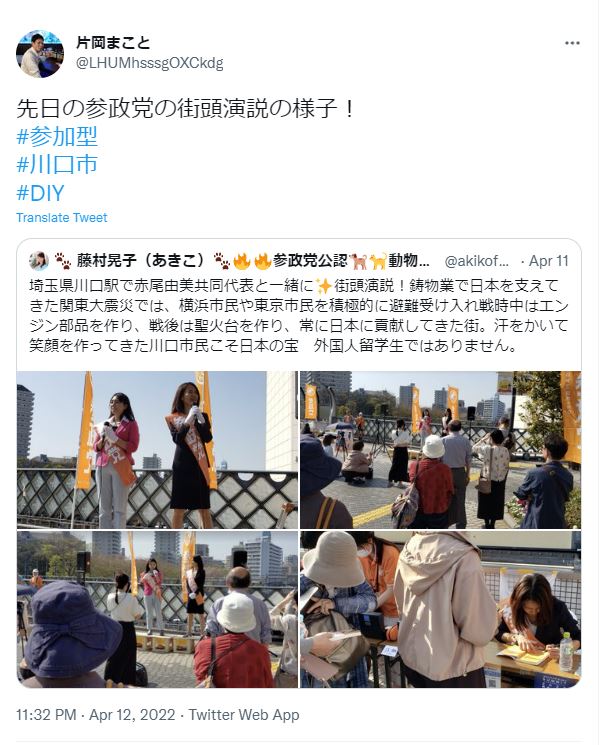609x745 pixels.
Task: Open quoted author name 藤村晃子（あきこ）
Action: (x=141, y=260)
